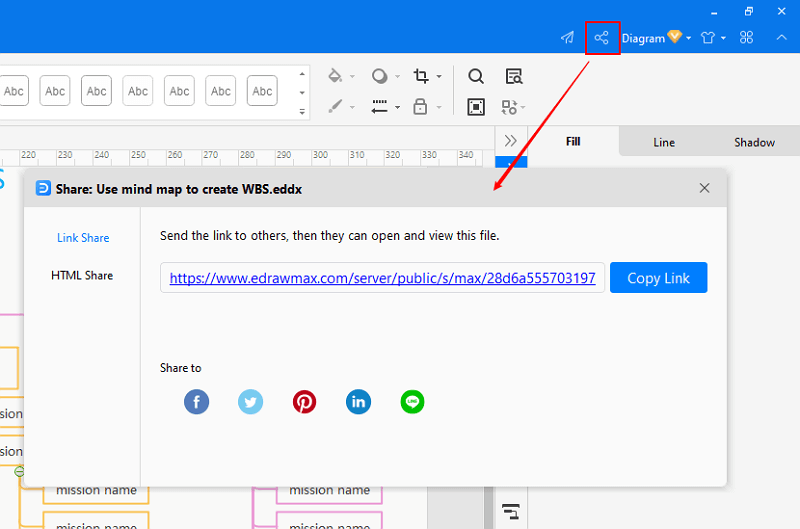Viewport: 800px width, 529px height.
Task: Share to LinkedIn
Action: [359, 402]
